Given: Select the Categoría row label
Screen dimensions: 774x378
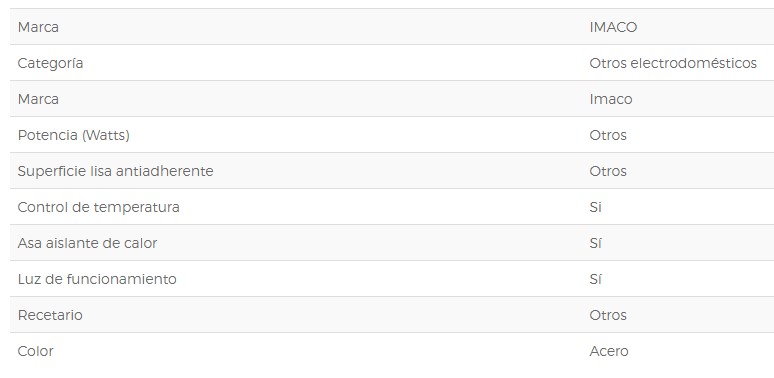Looking at the screenshot, I should [x=50, y=63].
